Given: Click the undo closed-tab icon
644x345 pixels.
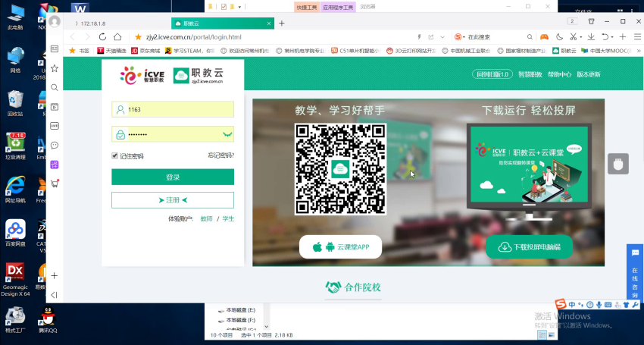Looking at the screenshot, I should click(605, 36).
